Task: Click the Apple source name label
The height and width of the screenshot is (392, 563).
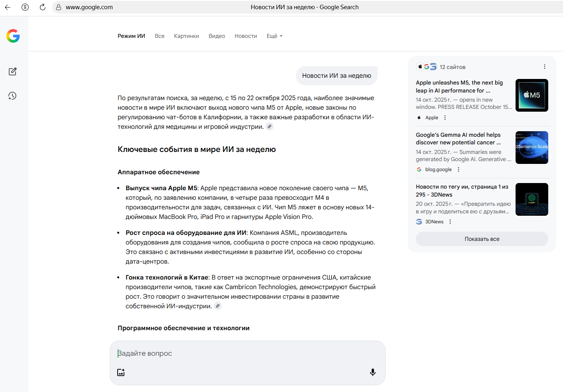Action: (432, 118)
